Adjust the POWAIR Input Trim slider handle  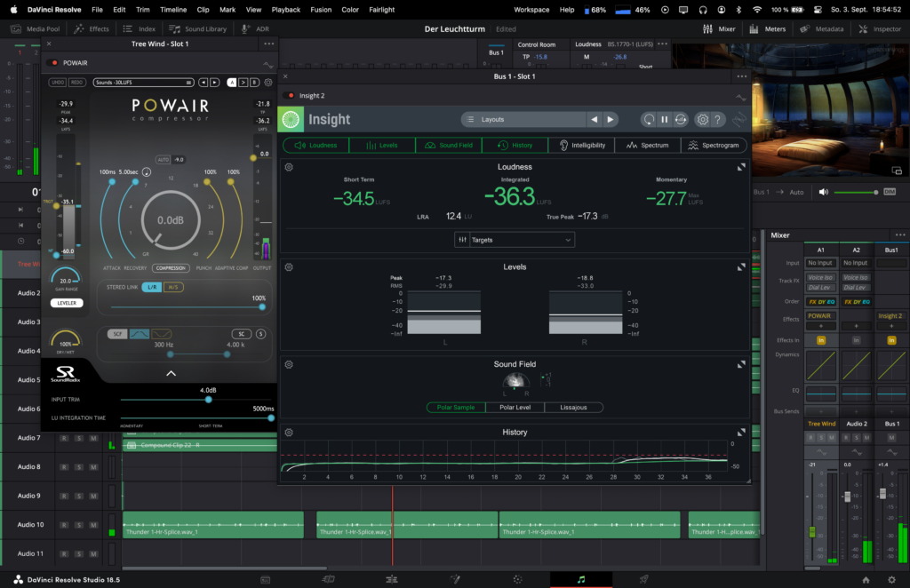click(x=208, y=400)
